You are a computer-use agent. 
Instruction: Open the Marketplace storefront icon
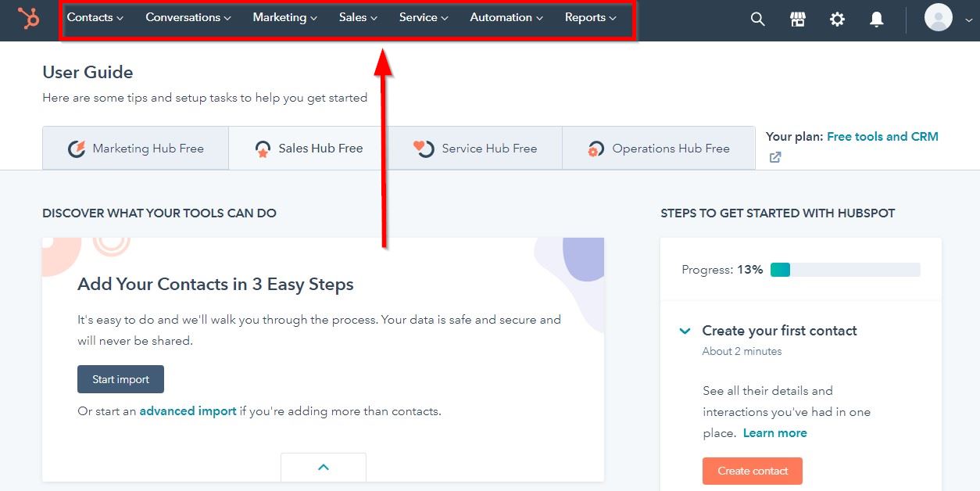(798, 20)
